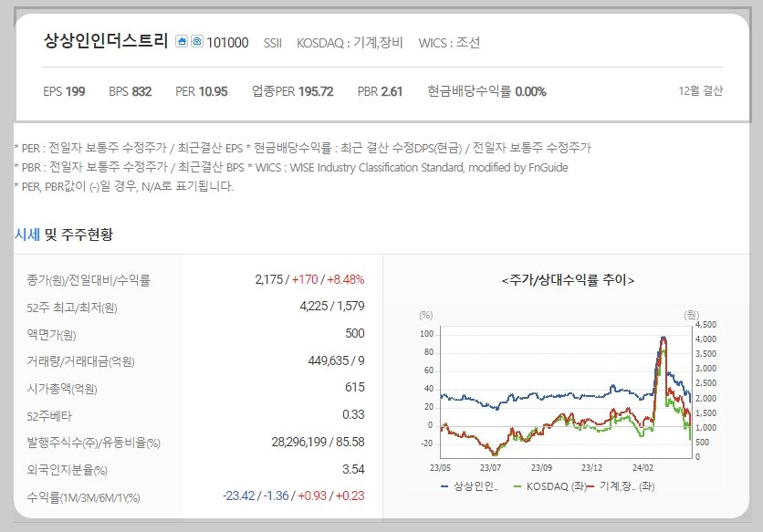Viewport: 763px width, 532px height.
Task: Select the face value 500
Action: click(x=355, y=333)
